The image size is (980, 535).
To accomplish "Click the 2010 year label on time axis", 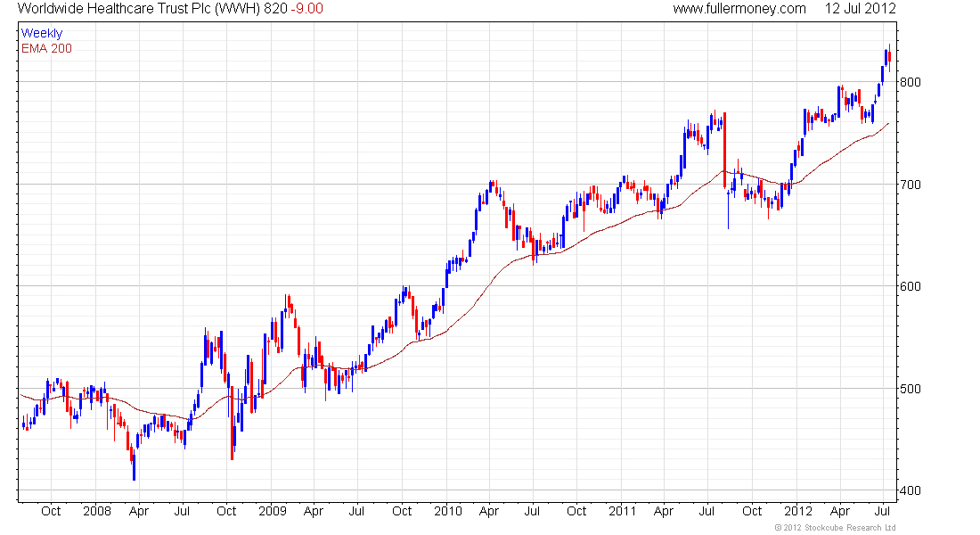I will [x=448, y=511].
